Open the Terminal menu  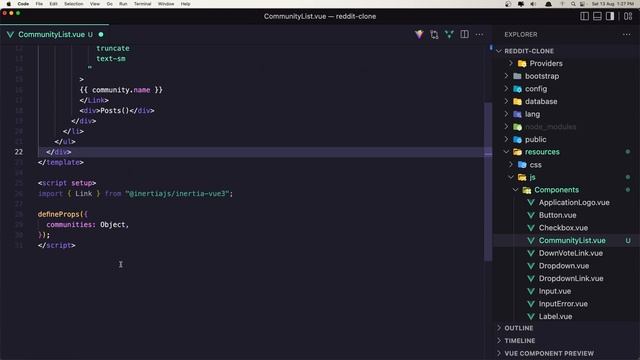click(x=142, y=4)
